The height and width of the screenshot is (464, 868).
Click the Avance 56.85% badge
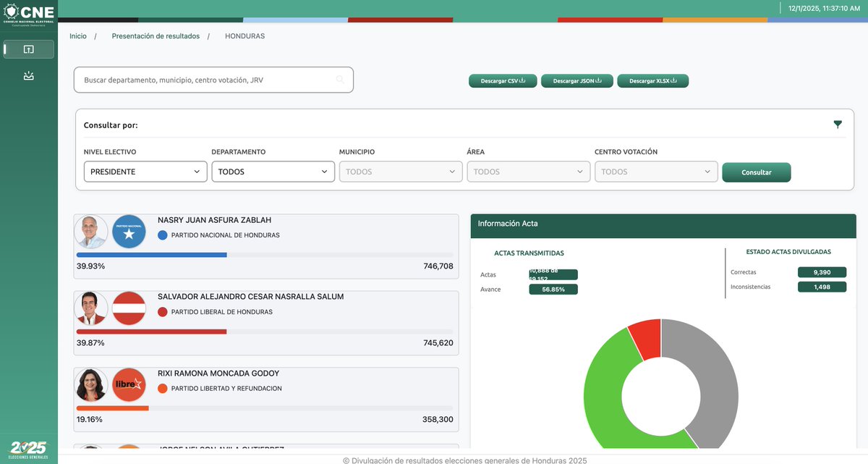[x=553, y=290]
